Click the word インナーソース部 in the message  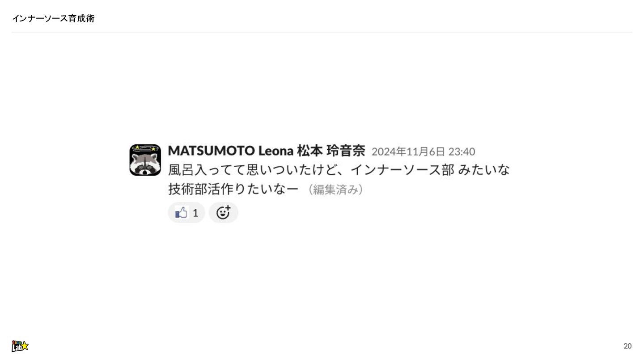click(x=402, y=170)
